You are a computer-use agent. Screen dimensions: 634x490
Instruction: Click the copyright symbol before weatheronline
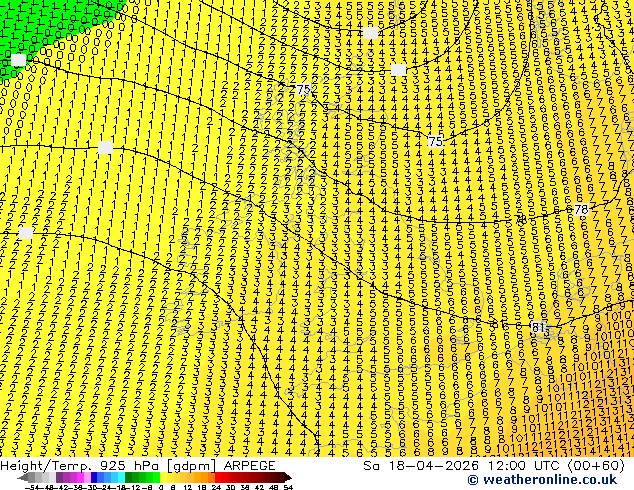[x=472, y=480]
